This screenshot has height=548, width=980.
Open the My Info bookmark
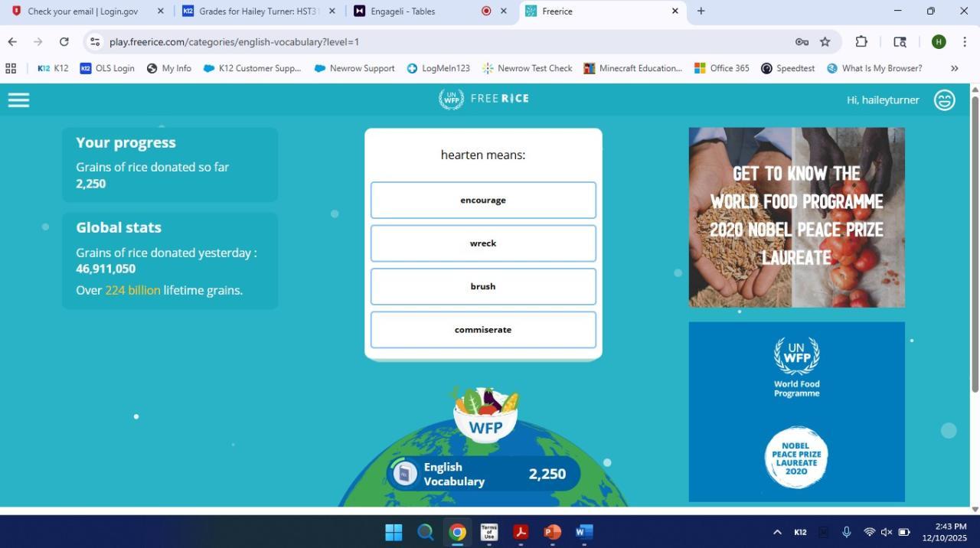(169, 68)
